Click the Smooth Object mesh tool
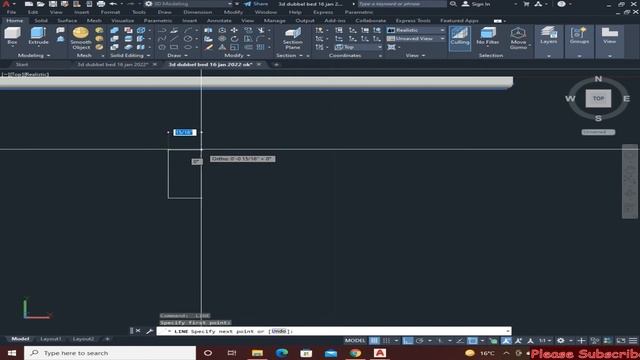The height and width of the screenshot is (360, 640). click(80, 38)
